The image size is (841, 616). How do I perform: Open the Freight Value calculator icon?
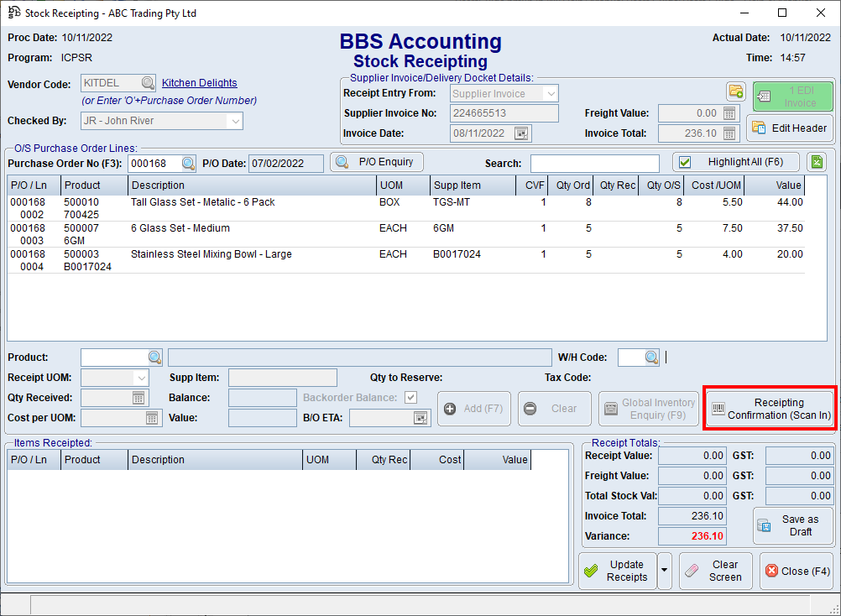tap(729, 113)
